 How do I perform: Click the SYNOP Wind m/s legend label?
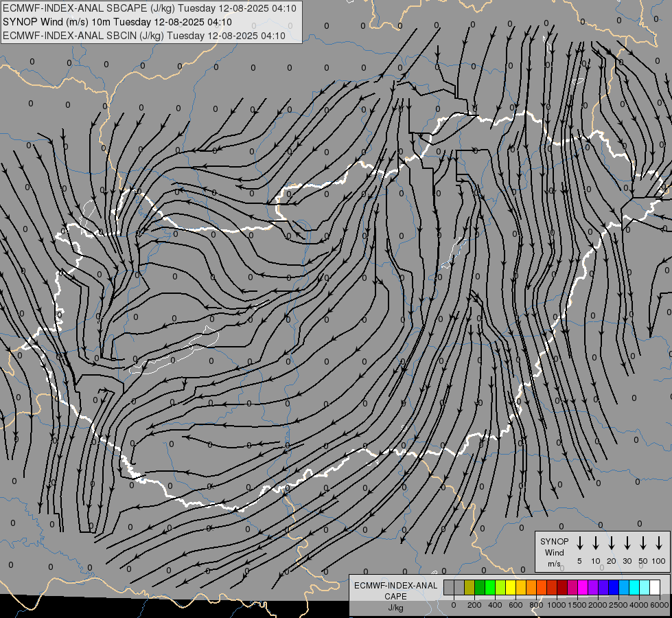[x=554, y=553]
